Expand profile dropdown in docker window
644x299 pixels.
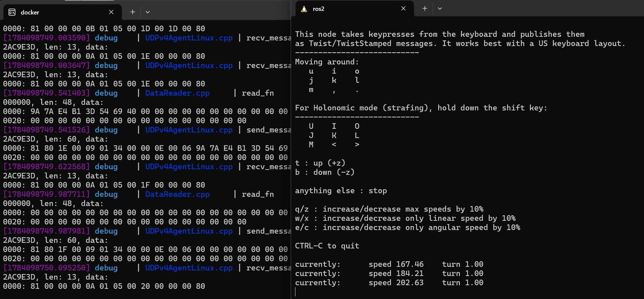(148, 12)
